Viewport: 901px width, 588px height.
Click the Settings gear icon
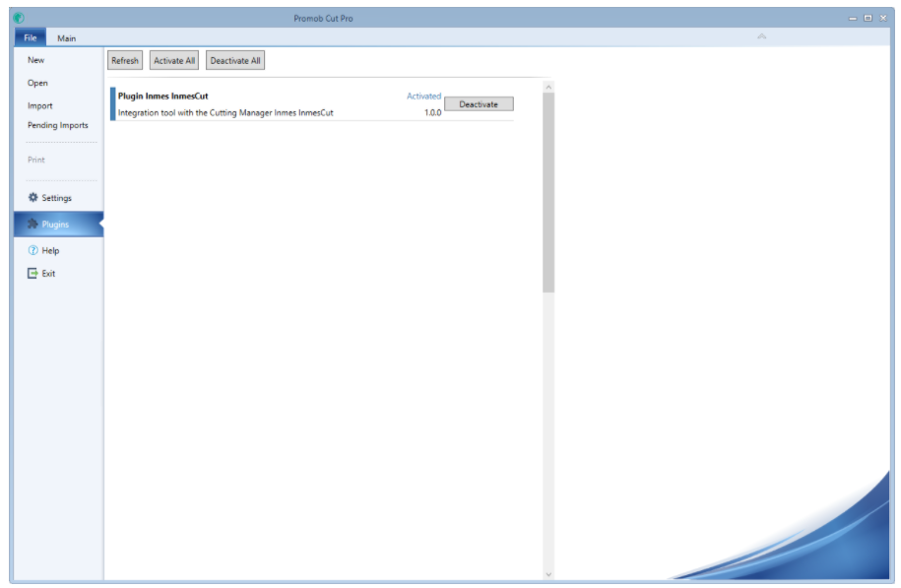pyautogui.click(x=32, y=197)
